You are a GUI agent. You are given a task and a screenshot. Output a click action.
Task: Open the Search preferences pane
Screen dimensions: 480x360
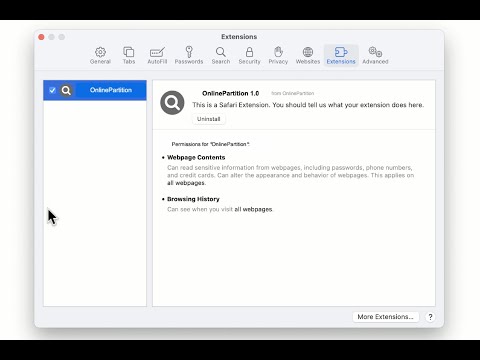[x=221, y=55]
